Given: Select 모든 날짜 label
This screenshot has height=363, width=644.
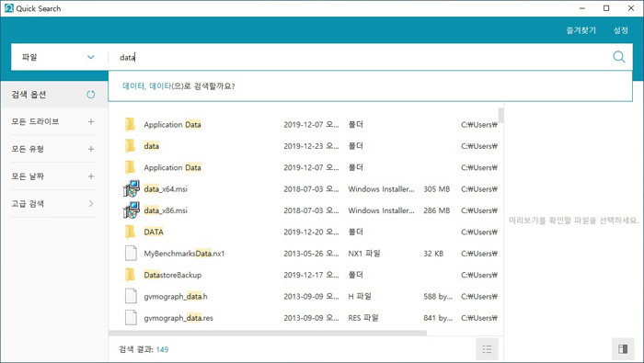Looking at the screenshot, I should (x=28, y=176).
